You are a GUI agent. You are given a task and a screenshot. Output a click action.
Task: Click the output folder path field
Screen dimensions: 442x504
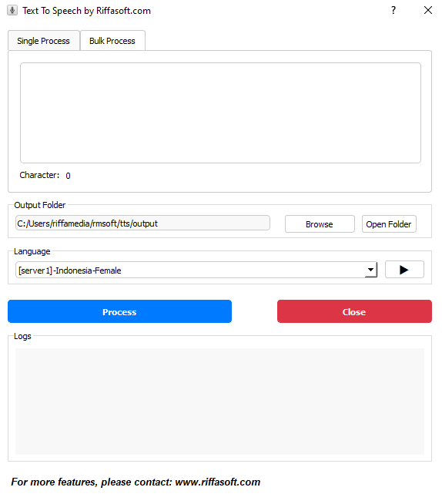point(142,223)
